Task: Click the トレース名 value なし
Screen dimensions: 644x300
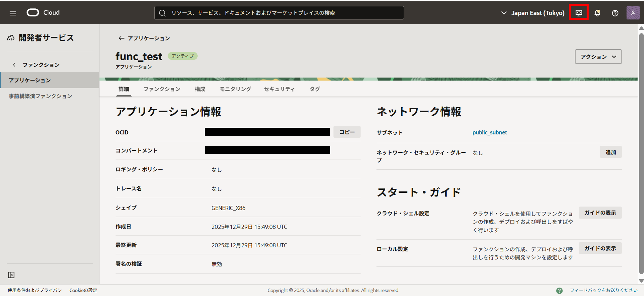Action: click(217, 189)
